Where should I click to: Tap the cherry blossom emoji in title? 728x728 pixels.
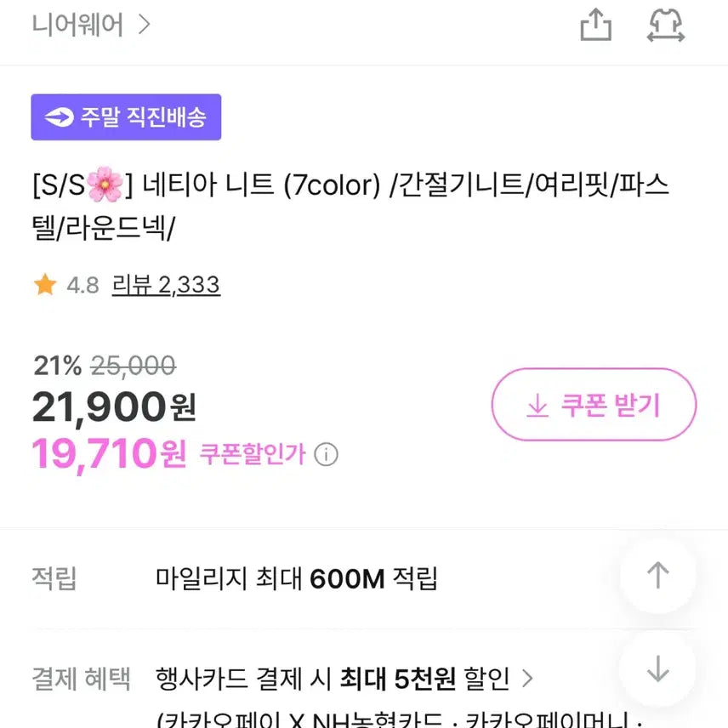tap(105, 184)
